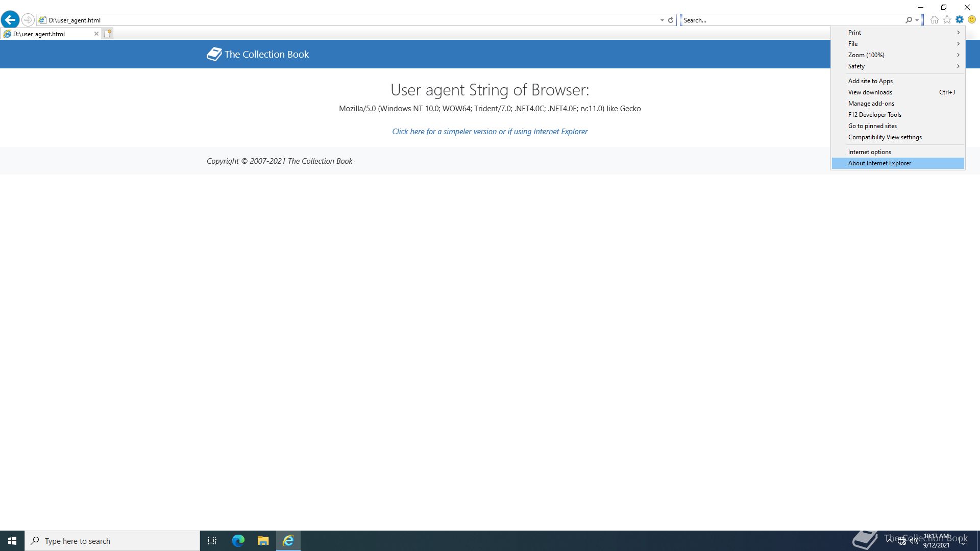Image resolution: width=980 pixels, height=551 pixels.
Task: Click the smiley feedback icon
Action: pos(972,20)
